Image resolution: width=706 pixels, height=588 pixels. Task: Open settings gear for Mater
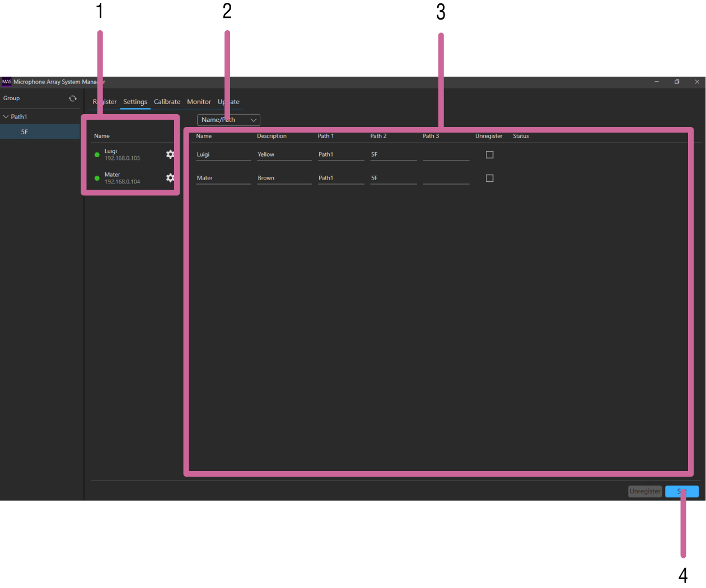(170, 178)
